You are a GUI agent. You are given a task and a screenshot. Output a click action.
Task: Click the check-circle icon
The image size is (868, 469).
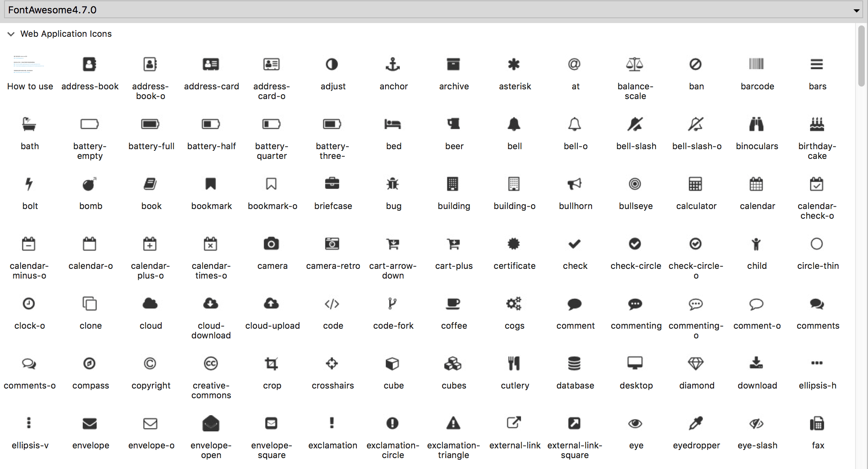tap(635, 244)
